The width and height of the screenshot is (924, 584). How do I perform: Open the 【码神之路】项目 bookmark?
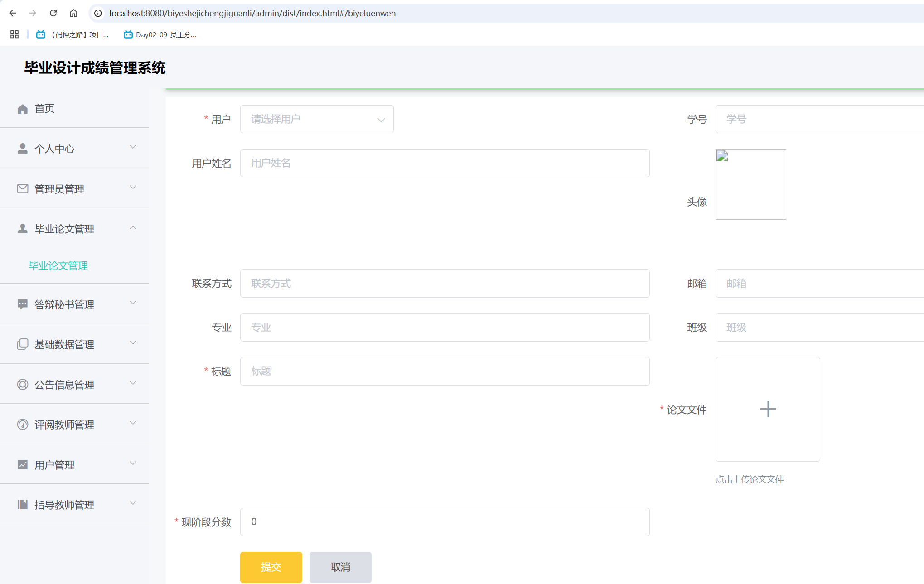point(73,34)
